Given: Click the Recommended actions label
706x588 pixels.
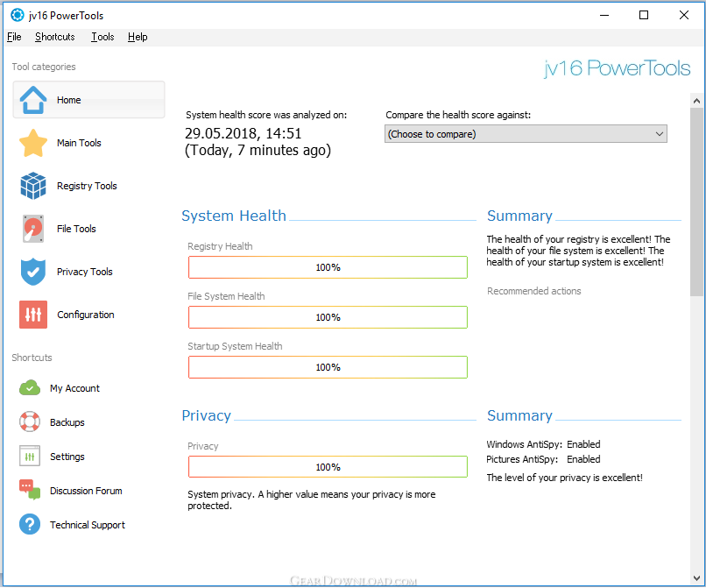Looking at the screenshot, I should click(534, 291).
